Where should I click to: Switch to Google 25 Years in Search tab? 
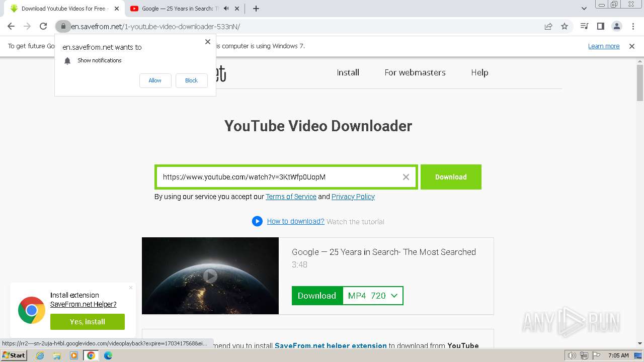click(180, 9)
